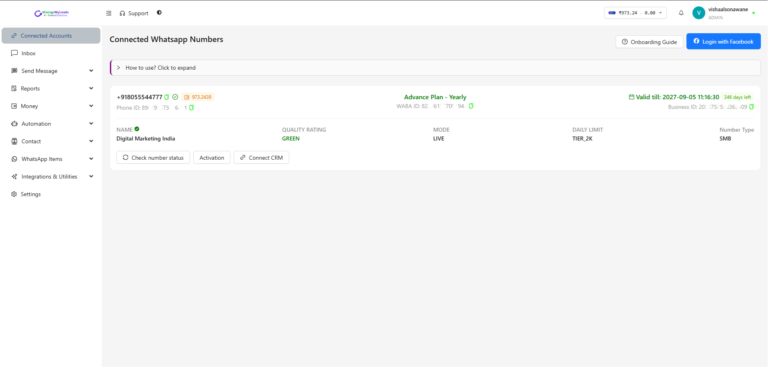Expand the WhatsApp Items chevron
Screen dimensions: 768x367
(x=91, y=159)
